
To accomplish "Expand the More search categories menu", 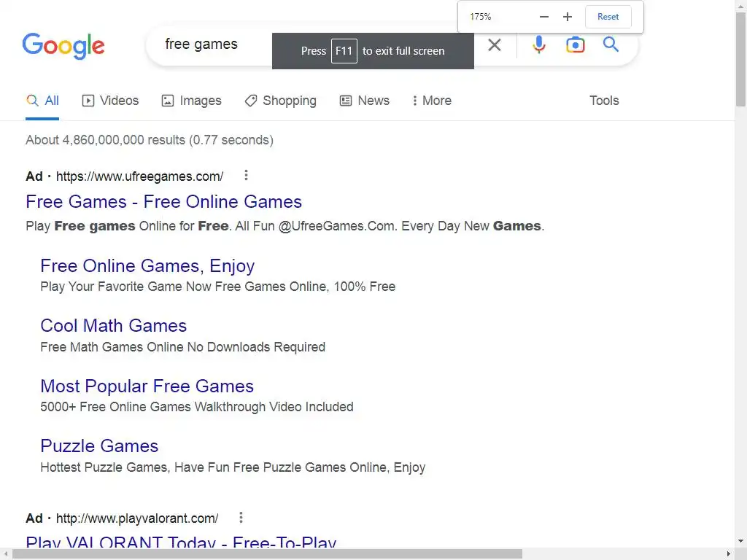I will tap(432, 101).
